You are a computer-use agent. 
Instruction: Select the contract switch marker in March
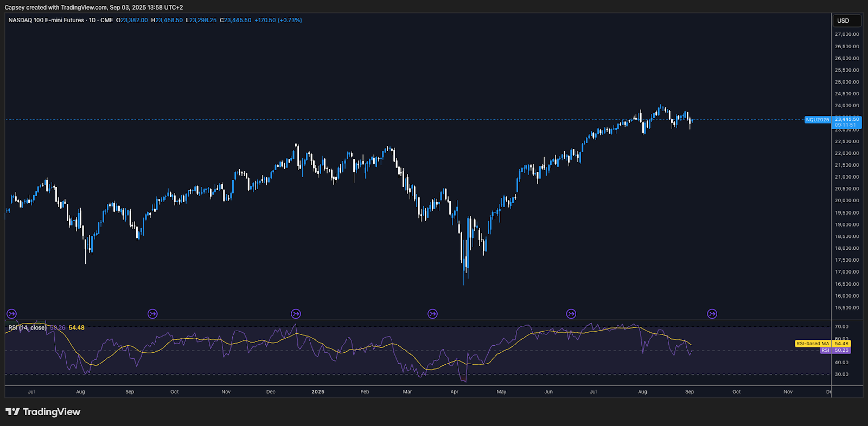[432, 314]
